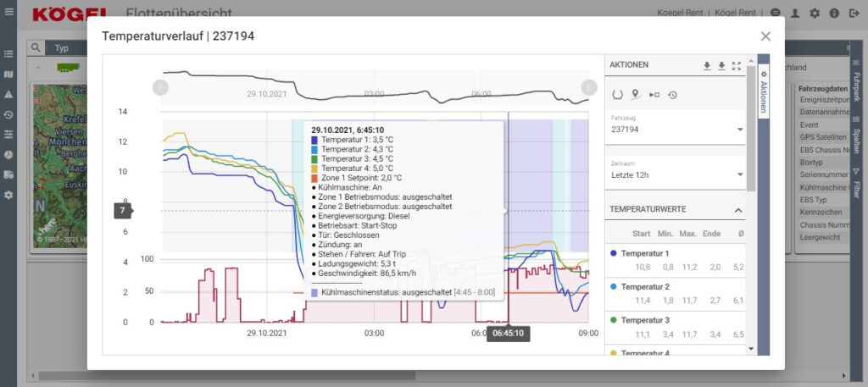Open the Zeitraum dropdown Letzte 12h
The width and height of the screenshot is (868, 387).
coord(676,174)
